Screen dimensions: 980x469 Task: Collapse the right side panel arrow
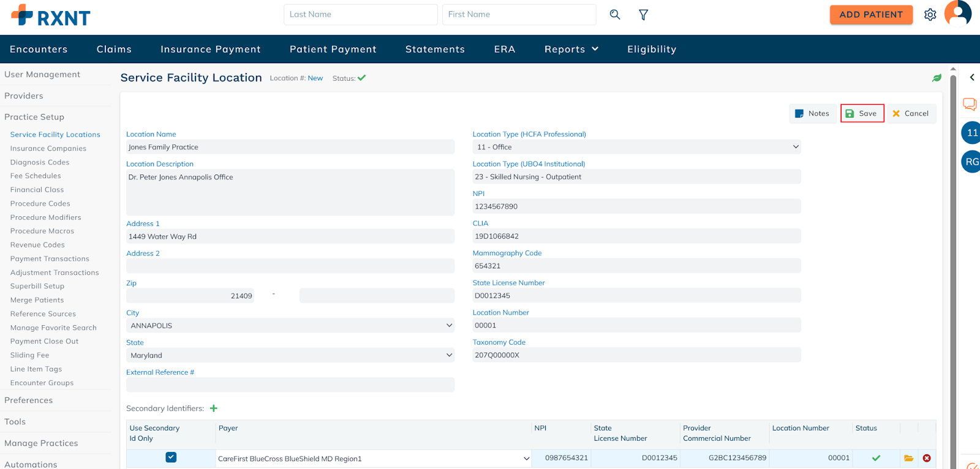tap(971, 78)
